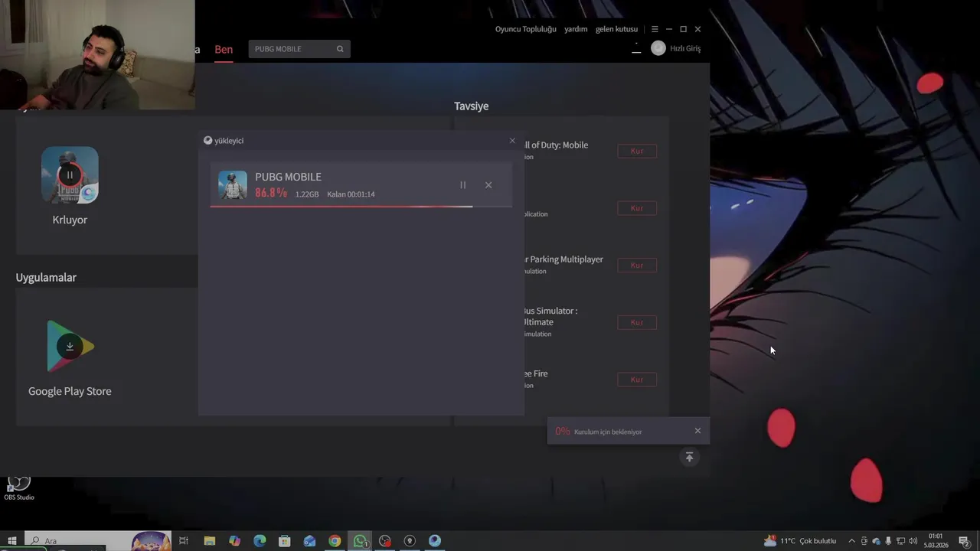Click the Uygulamalar section heading
Viewport: 980px width, 551px height.
(x=46, y=277)
